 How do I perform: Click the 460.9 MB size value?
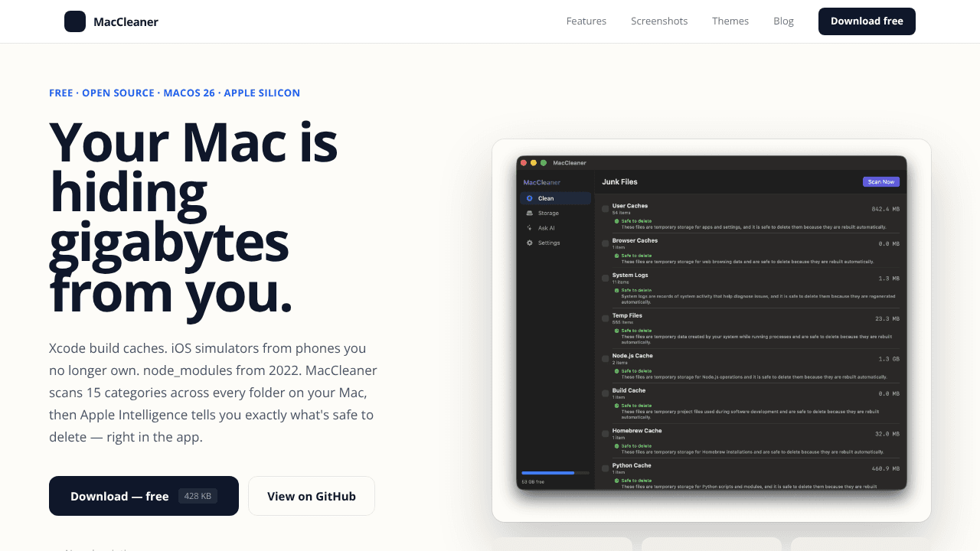[886, 468]
